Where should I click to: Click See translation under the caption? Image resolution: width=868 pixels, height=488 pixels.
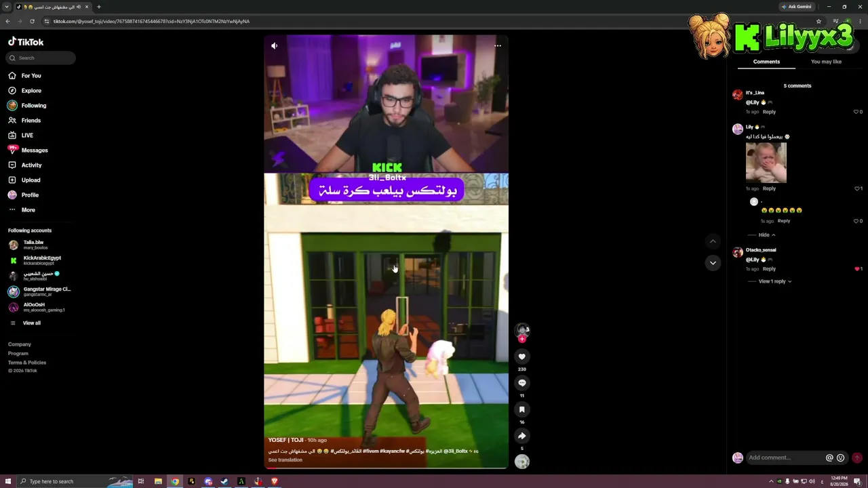coord(285,460)
